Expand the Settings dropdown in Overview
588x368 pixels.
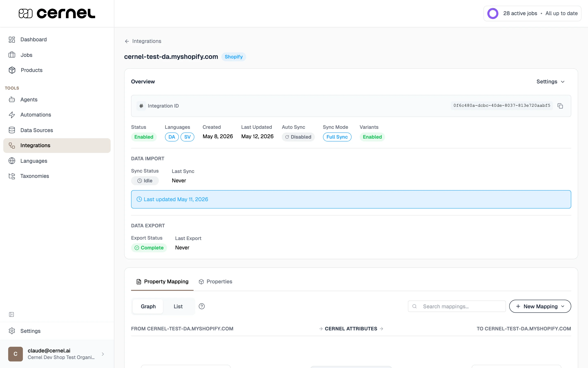pos(551,82)
